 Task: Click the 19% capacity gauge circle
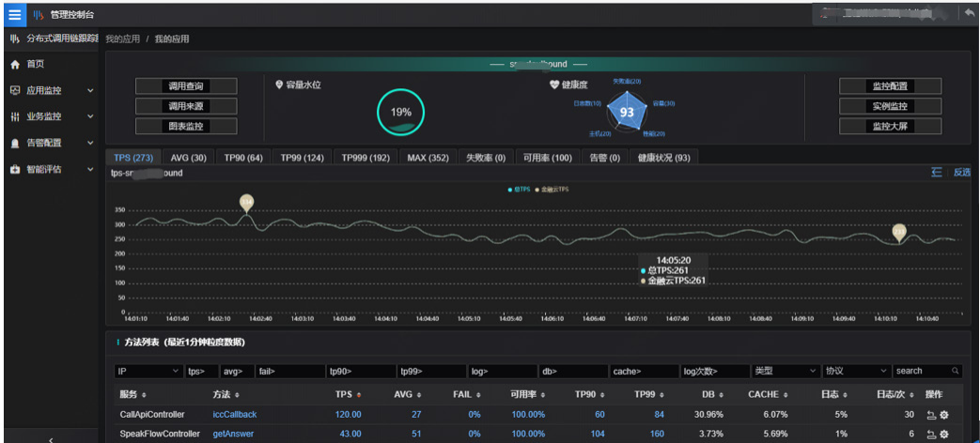click(400, 113)
